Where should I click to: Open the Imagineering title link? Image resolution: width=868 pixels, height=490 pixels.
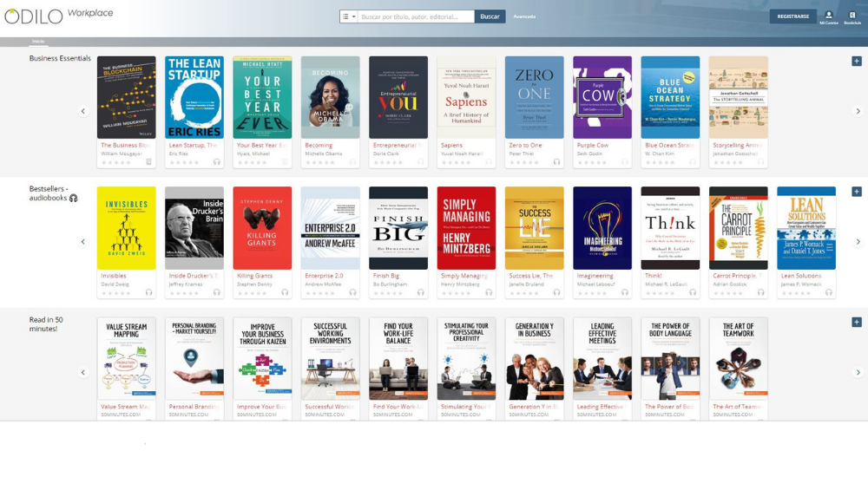click(x=595, y=276)
